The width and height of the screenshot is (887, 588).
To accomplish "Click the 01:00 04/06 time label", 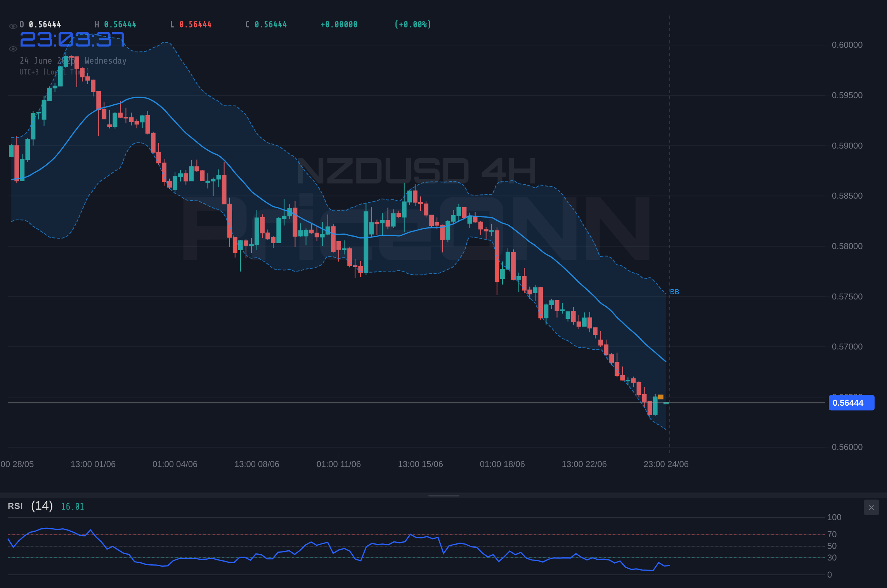I will [175, 464].
